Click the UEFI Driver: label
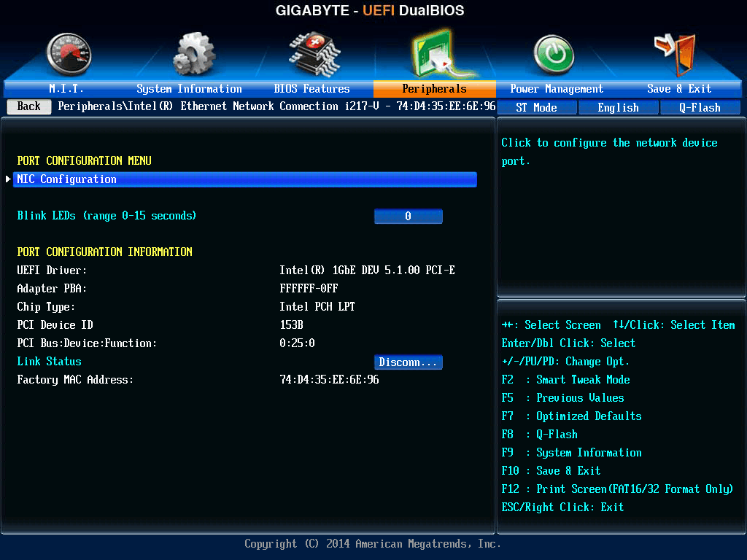Screen dimensions: 747x560 point(52,271)
